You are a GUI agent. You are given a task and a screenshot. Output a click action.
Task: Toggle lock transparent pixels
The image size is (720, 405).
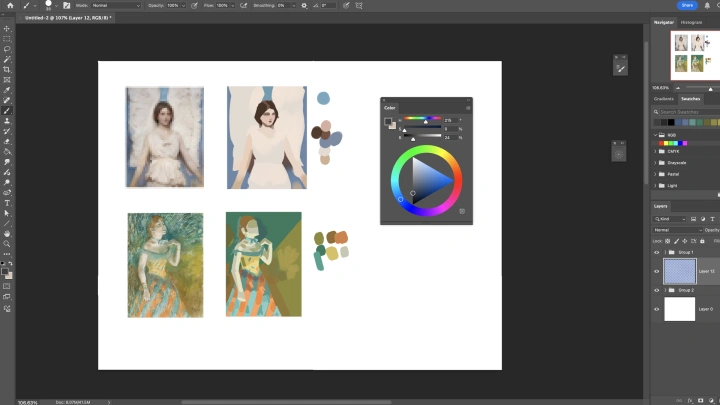click(x=668, y=241)
